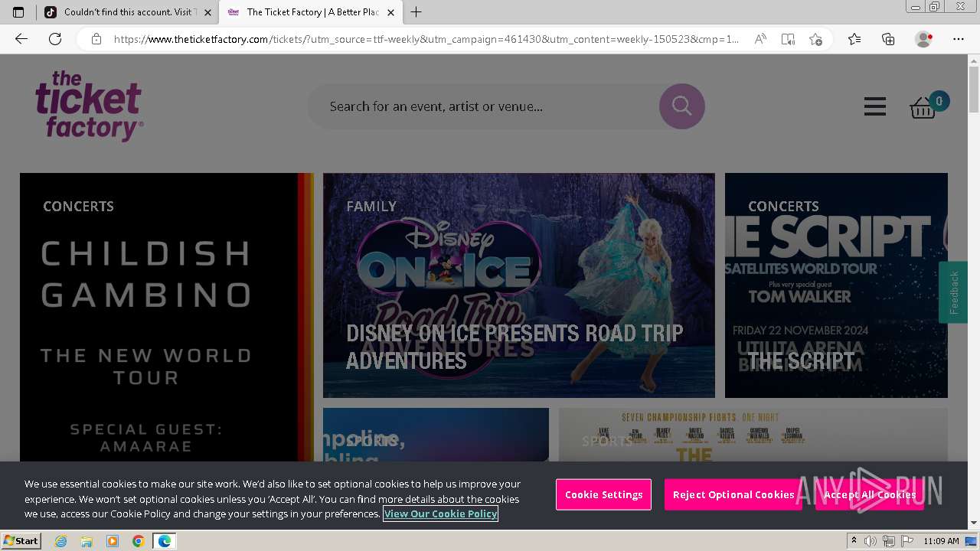Open the Favorites list icon
This screenshot has height=551, width=980.
854,39
